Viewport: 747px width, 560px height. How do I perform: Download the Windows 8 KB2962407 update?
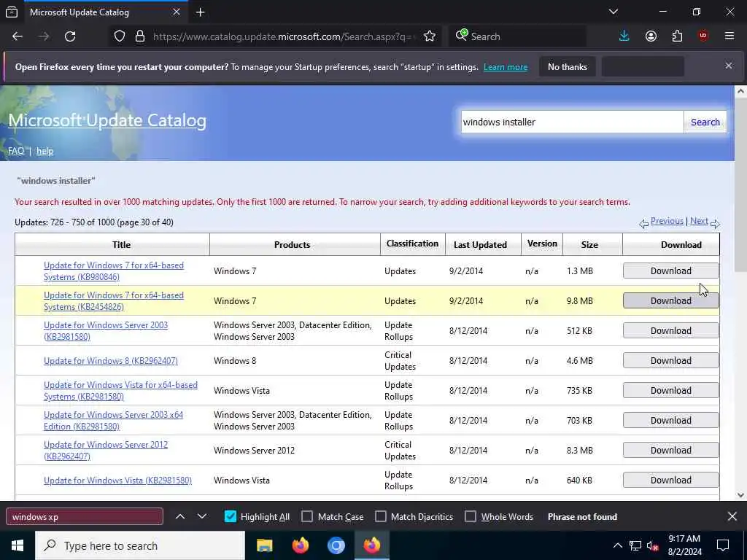click(x=671, y=360)
